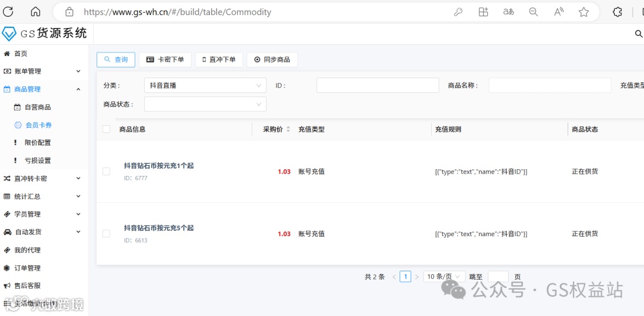Screen dimensions: 644x316
Task: Open 限价配置 in the sidebar
Action: 38,142
